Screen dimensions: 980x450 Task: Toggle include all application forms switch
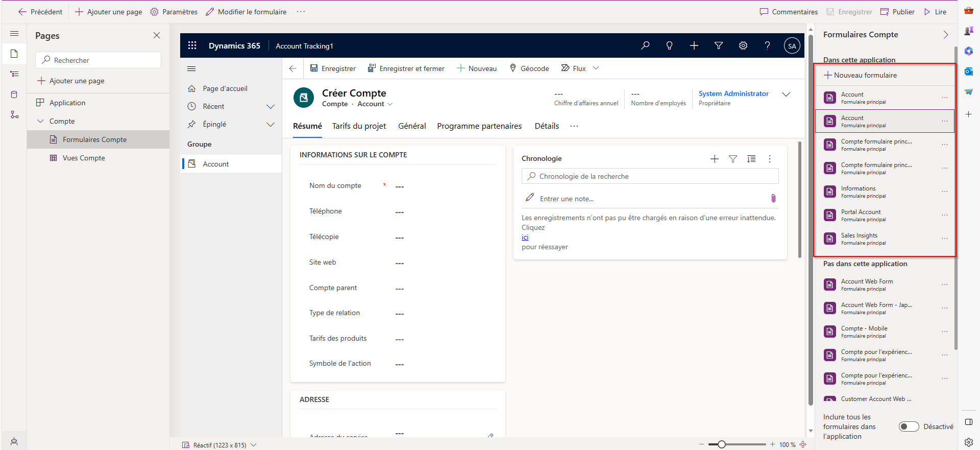909,427
